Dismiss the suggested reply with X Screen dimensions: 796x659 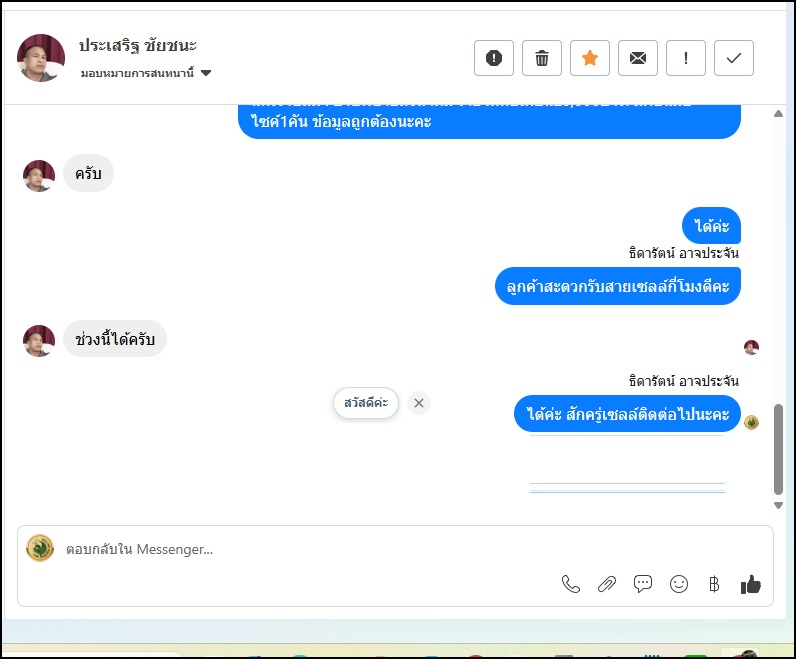pos(419,403)
